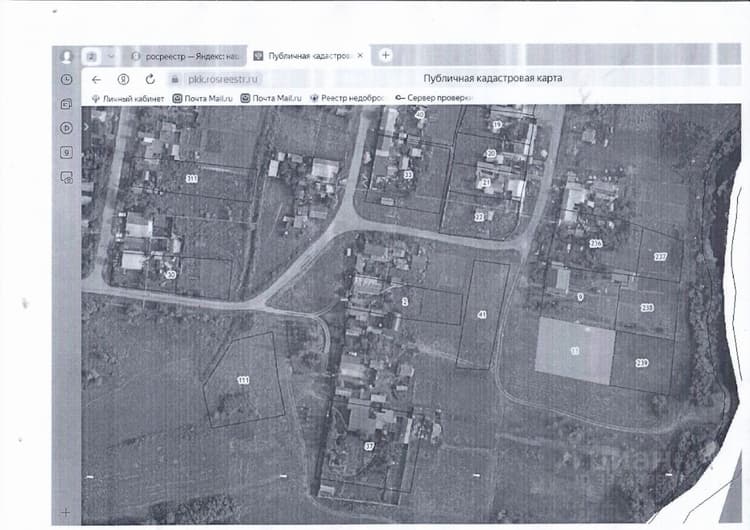Open Реестр недобросовестных bookmark
Screen dimensions: 750x530
click(x=347, y=98)
